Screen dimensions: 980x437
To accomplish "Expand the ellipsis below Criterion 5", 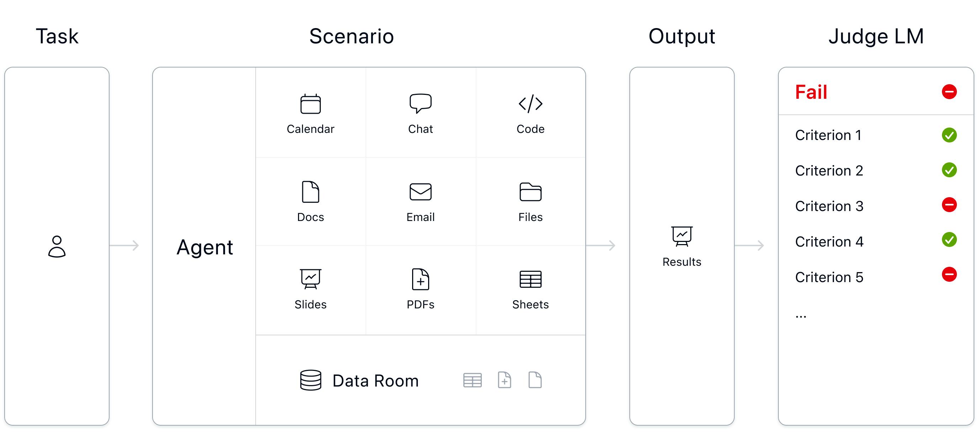I will (x=801, y=315).
